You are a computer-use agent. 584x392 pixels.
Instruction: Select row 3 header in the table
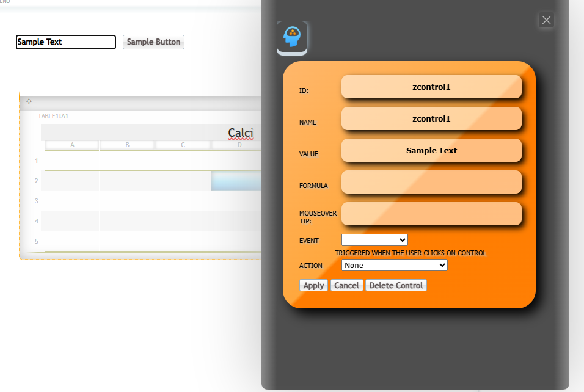(x=37, y=201)
